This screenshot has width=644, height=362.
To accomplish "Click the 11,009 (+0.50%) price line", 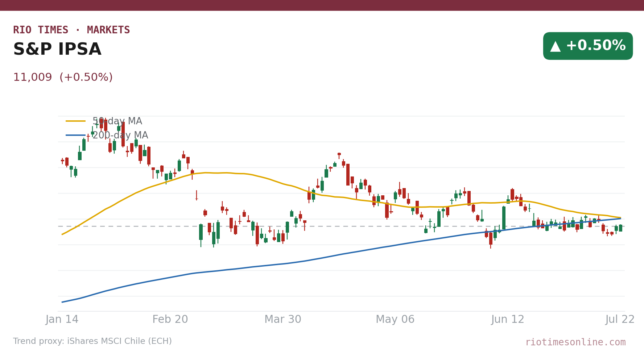I will (63, 78).
